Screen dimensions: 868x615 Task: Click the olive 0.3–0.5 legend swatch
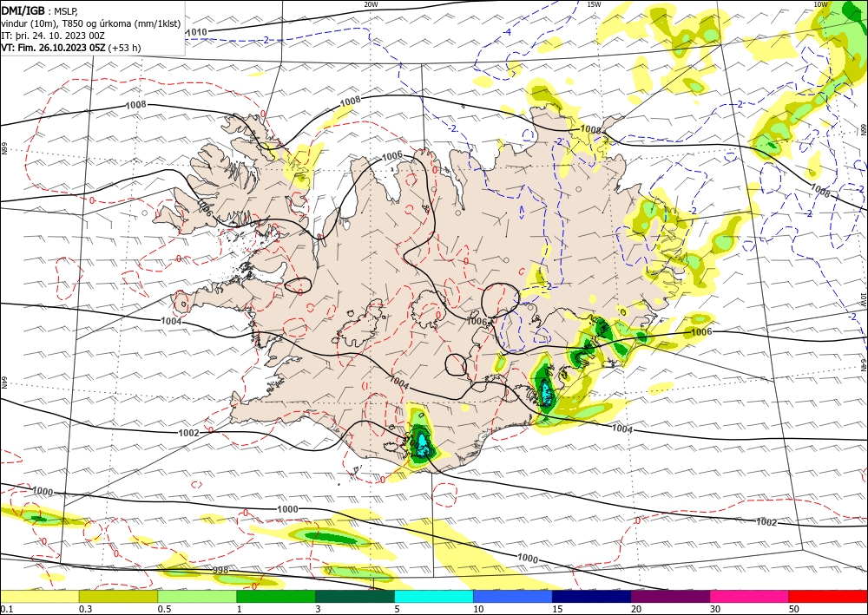point(118,596)
